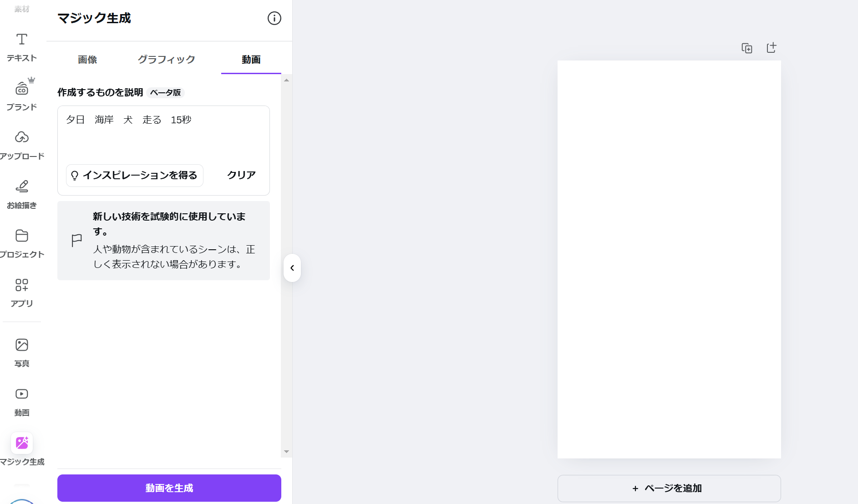Click the panel scrollbar up arrow

coord(286,80)
